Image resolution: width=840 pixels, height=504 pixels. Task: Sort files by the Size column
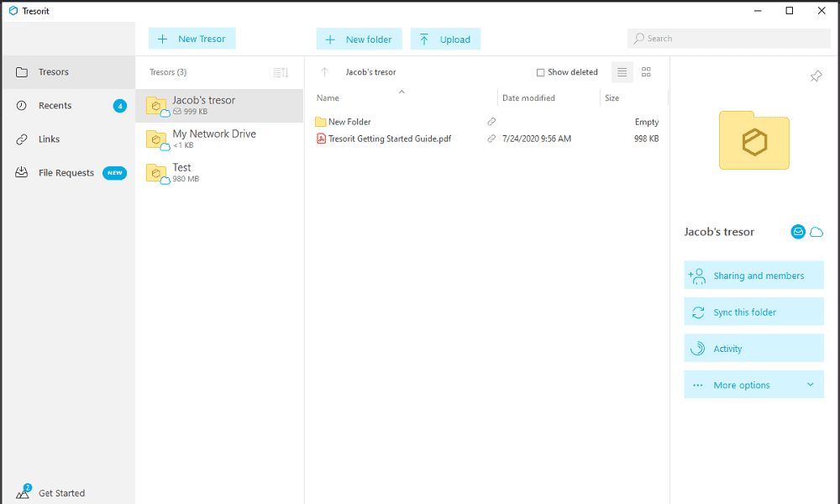(612, 98)
